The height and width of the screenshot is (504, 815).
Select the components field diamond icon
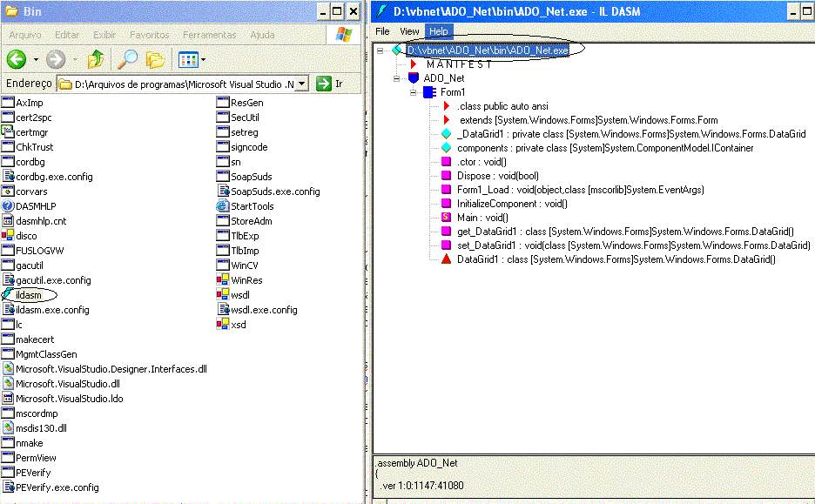(446, 148)
